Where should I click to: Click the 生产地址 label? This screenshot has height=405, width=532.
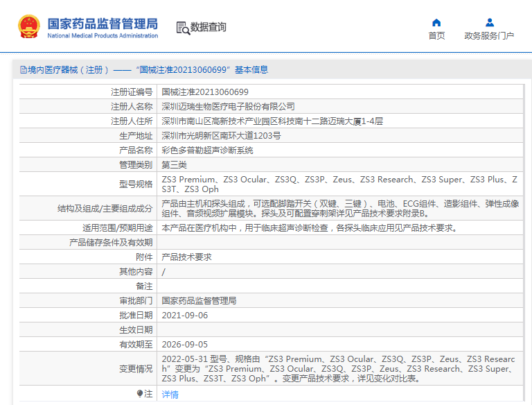tap(136, 136)
